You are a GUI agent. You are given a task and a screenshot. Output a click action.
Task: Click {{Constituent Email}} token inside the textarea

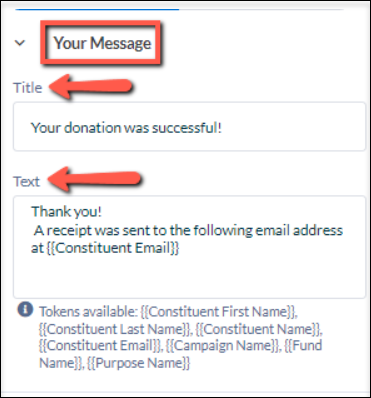113,248
